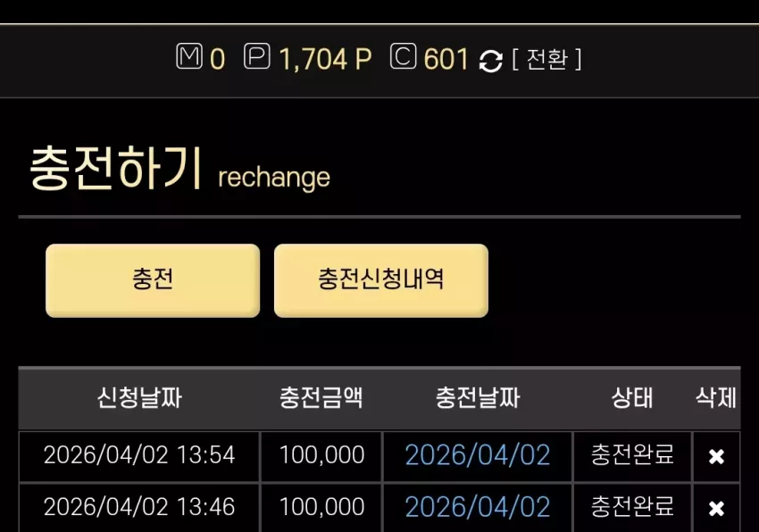Screen dimensions: 759x532
Task: Open the blue 2026/04/02 date in second row
Action: (x=478, y=507)
